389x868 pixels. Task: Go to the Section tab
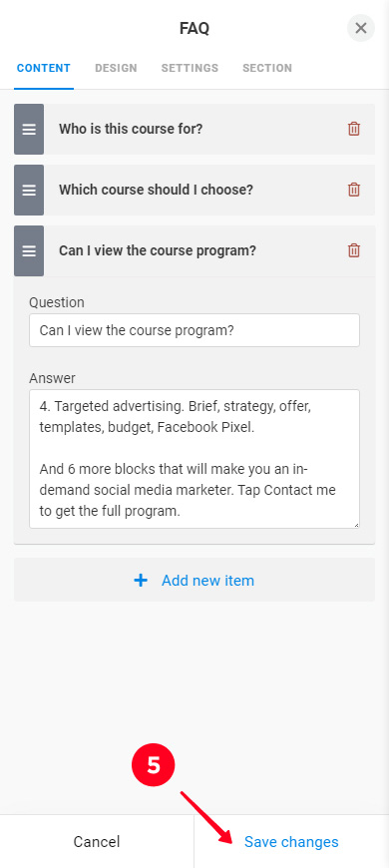tap(267, 68)
